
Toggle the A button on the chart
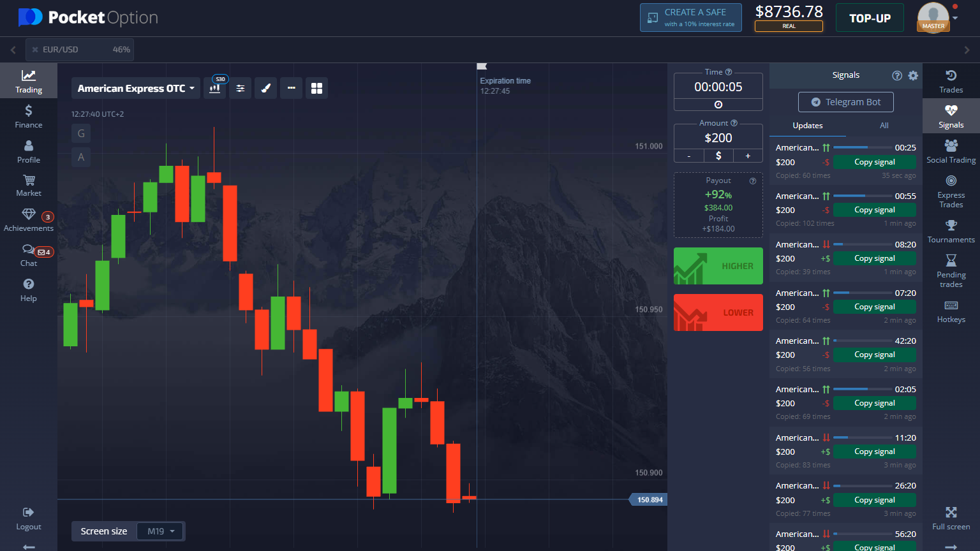click(80, 157)
